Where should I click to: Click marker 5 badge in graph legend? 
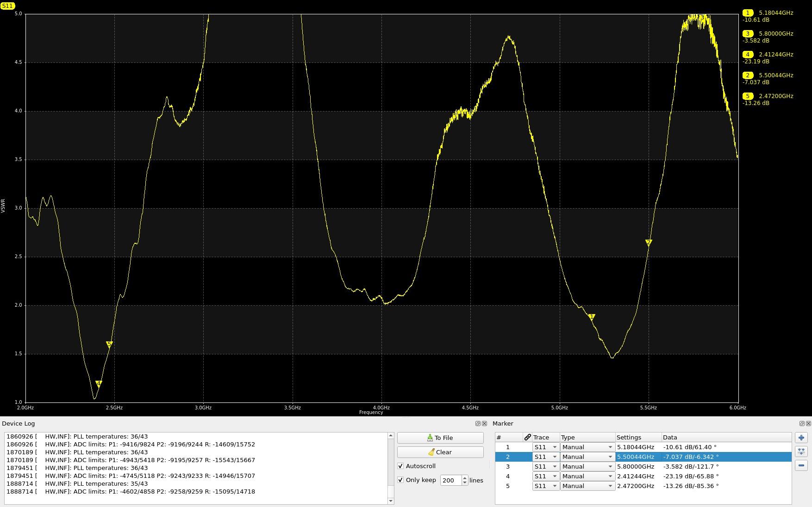747,96
